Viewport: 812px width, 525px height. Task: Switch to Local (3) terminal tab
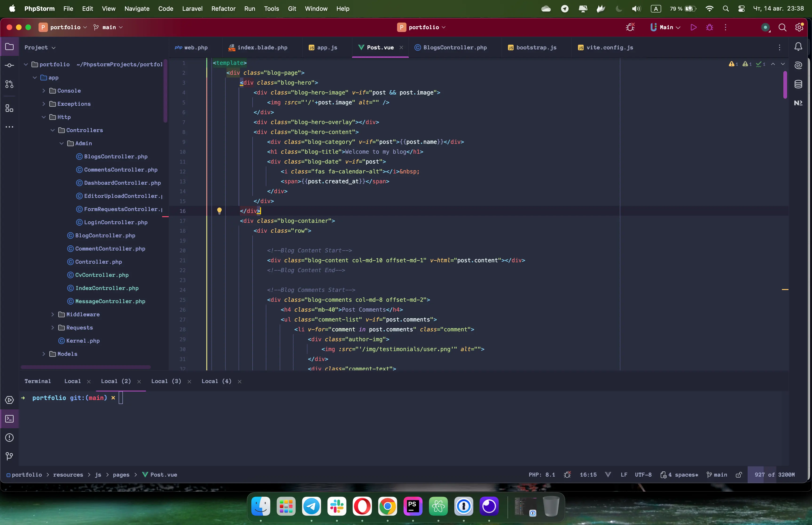pyautogui.click(x=166, y=381)
